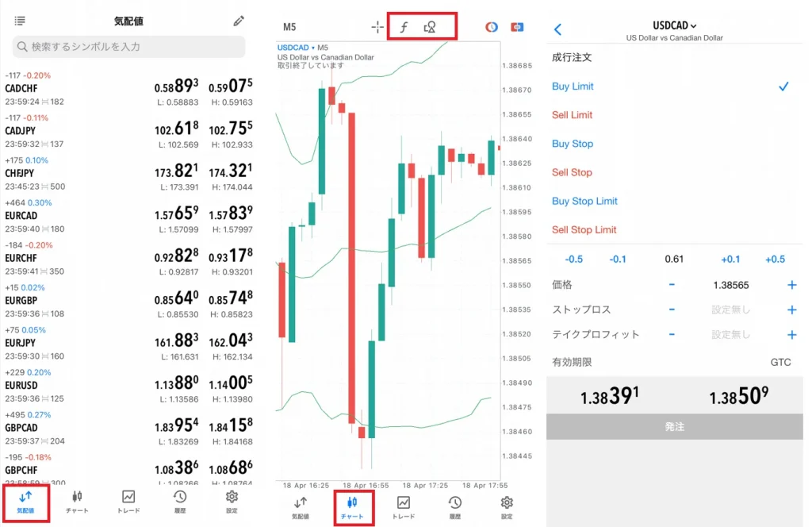Increase ストップロス with plus button
Screen dimensions: 812x527
(792, 310)
